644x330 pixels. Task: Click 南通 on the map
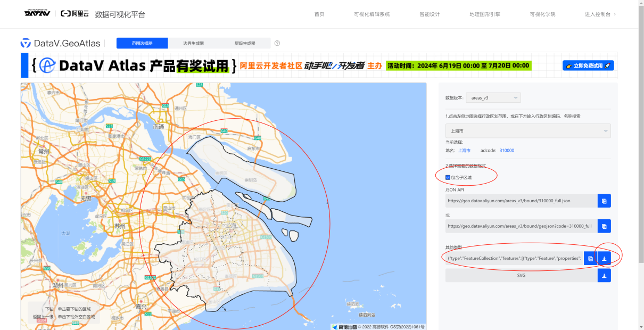pos(159,127)
